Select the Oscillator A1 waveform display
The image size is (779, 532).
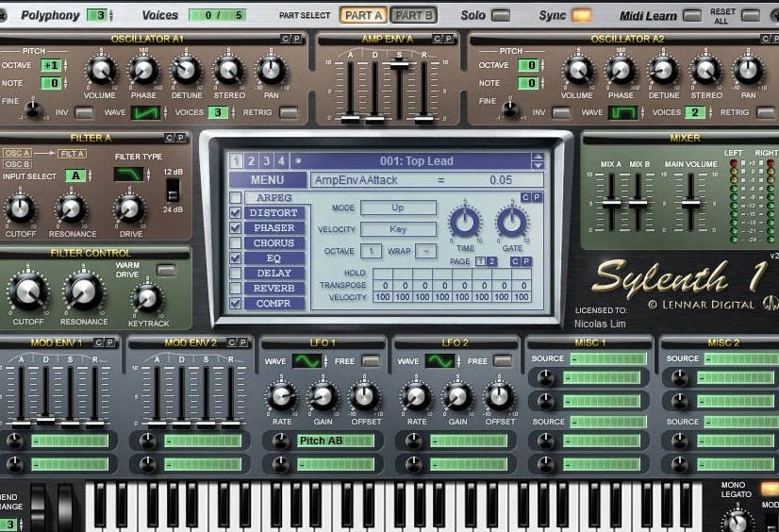coord(145,113)
